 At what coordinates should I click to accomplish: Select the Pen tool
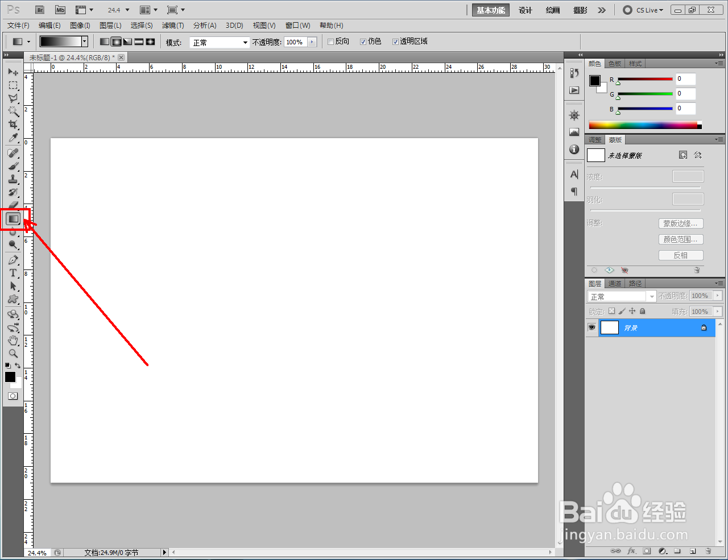click(13, 260)
